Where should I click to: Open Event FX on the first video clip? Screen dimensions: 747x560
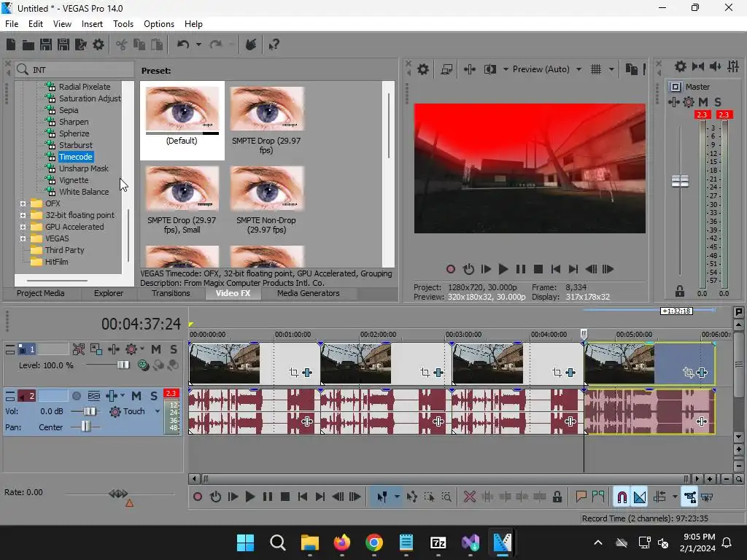pyautogui.click(x=307, y=373)
